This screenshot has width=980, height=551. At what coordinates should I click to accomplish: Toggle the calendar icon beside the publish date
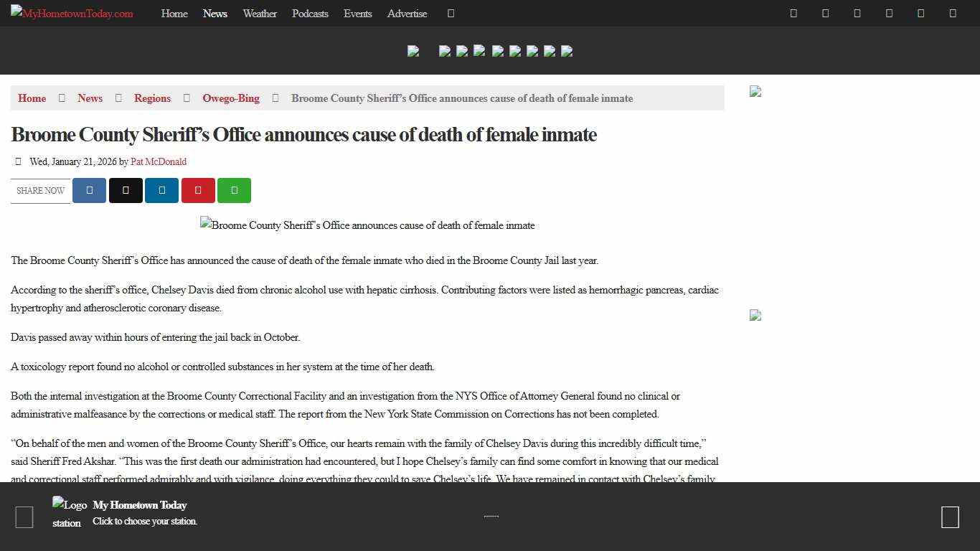(x=18, y=161)
